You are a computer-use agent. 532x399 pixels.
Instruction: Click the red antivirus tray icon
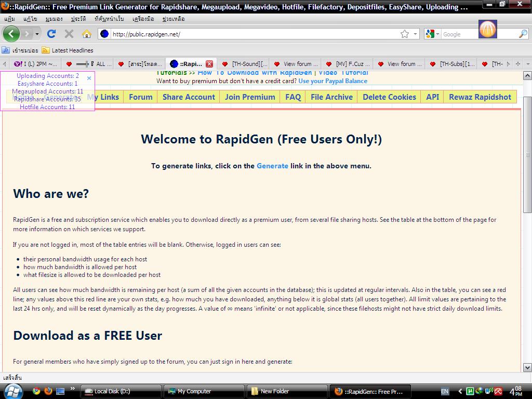tap(498, 391)
